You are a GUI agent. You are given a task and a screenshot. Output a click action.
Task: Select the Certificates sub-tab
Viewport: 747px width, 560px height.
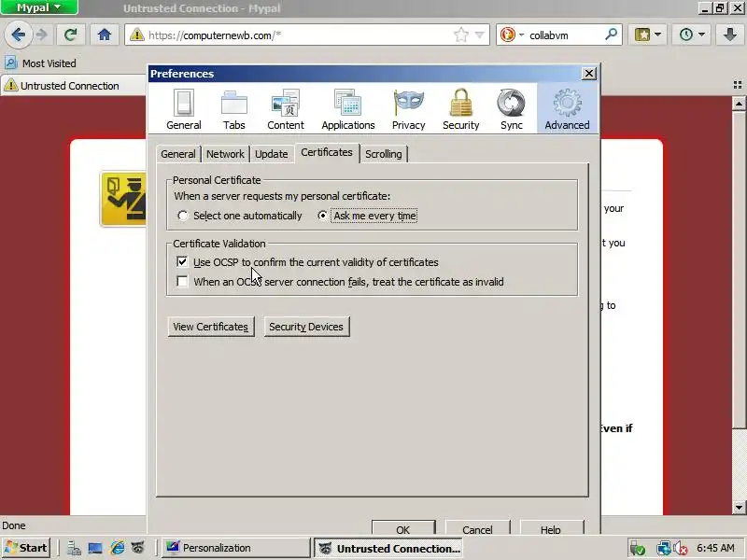click(327, 152)
